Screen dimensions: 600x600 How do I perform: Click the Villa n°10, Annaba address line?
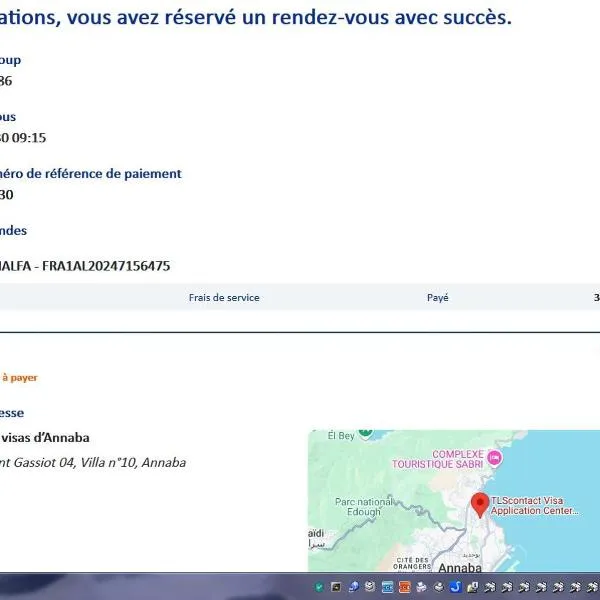(95, 462)
